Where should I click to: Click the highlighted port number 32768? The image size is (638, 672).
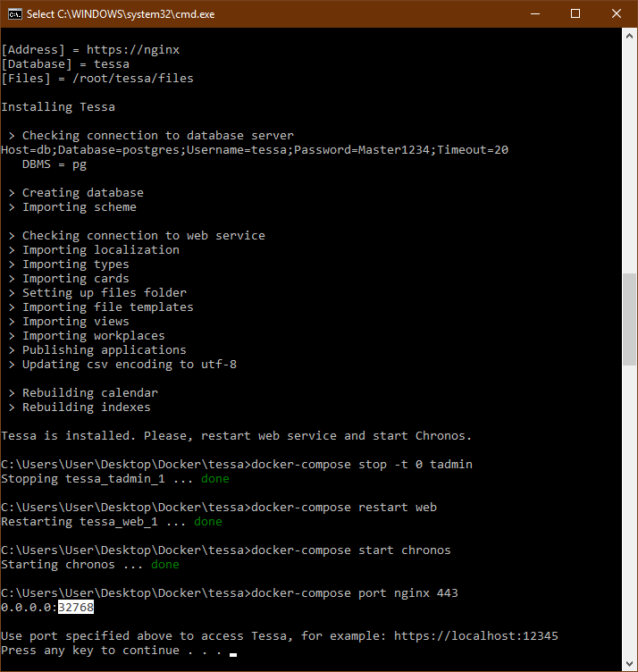(x=76, y=608)
